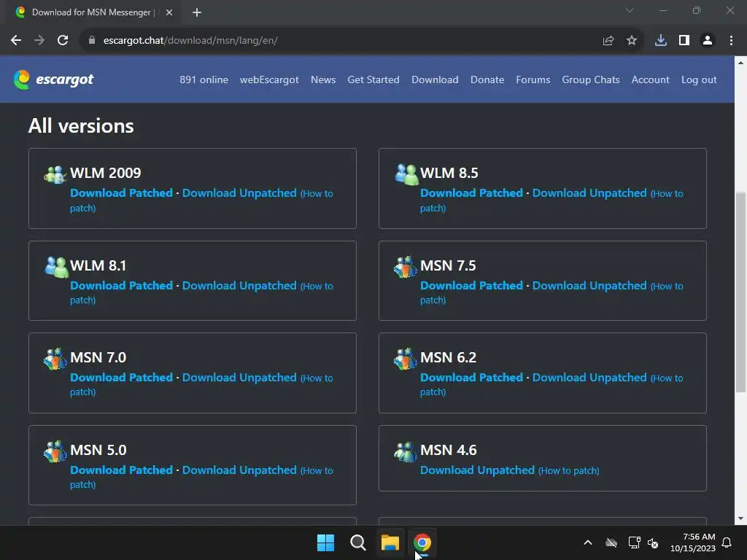Click the address bar URL field

343,41
